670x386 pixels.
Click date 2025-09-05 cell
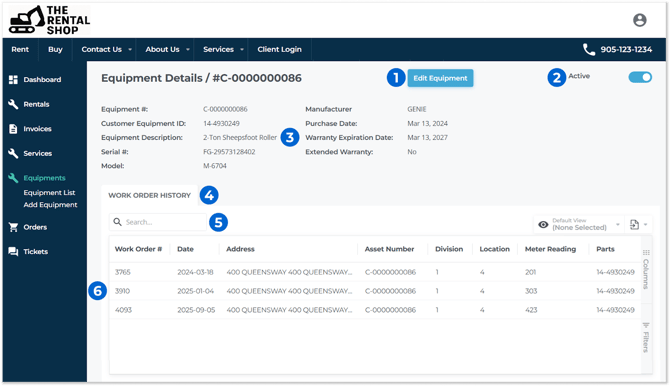click(x=196, y=310)
